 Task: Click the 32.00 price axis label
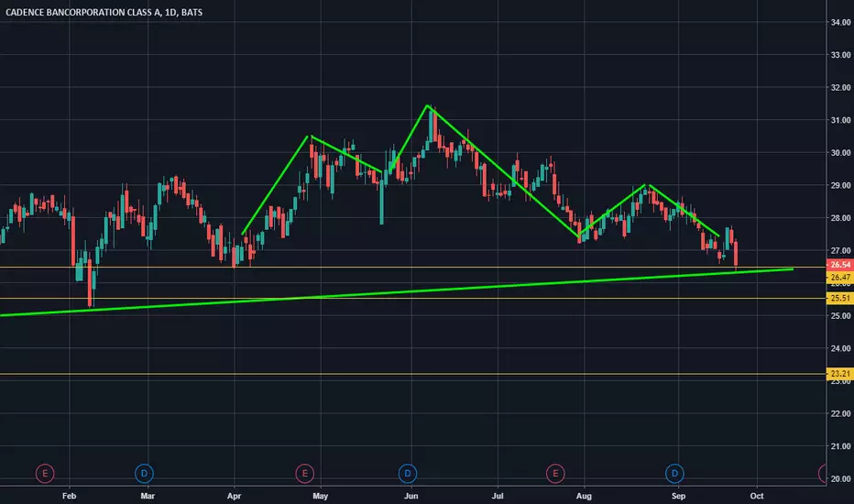coord(841,88)
